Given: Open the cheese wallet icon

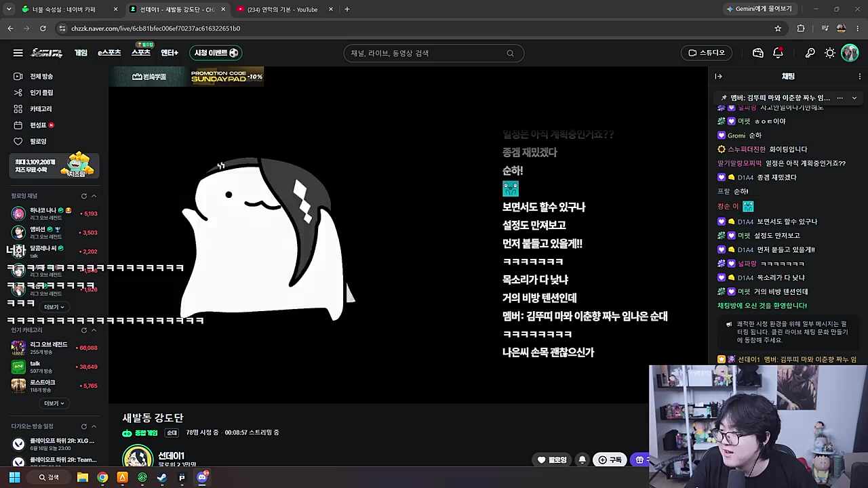Looking at the screenshot, I should (x=758, y=53).
